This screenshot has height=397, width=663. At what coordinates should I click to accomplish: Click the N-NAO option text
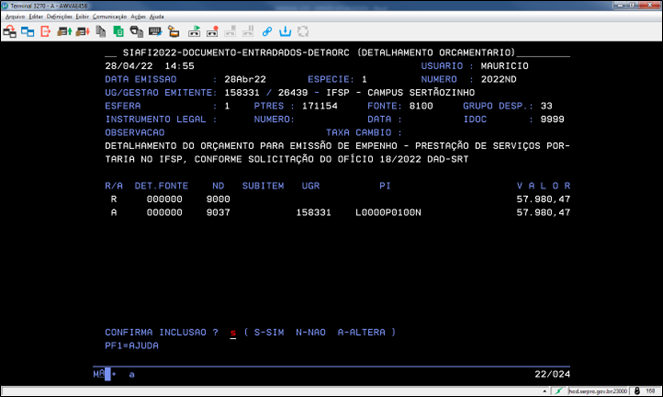[x=310, y=332]
